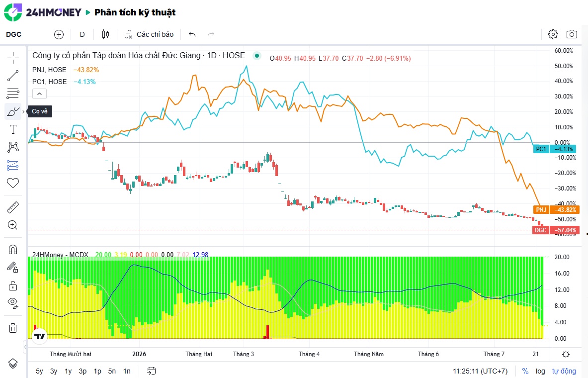This screenshot has height=378, width=588.
Task: Select the text annotation tool
Action: 13,129
